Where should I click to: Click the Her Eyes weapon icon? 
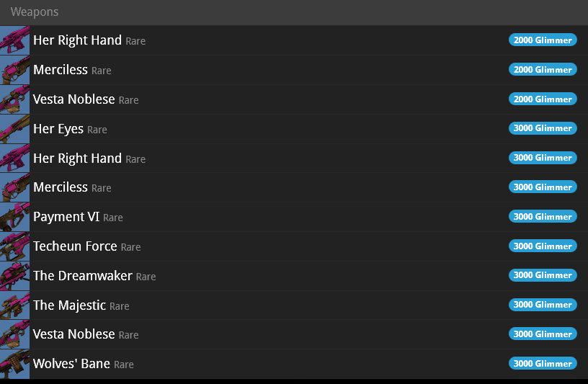click(x=14, y=129)
